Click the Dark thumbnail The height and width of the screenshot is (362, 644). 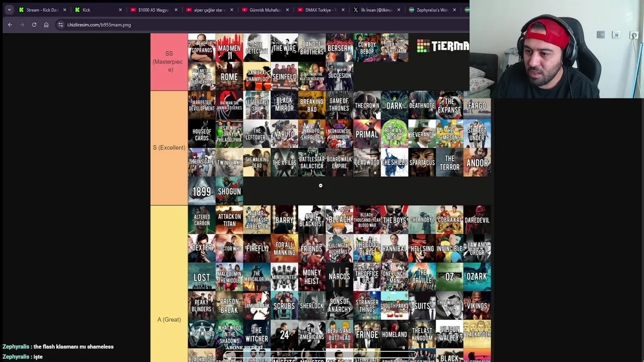(394, 105)
